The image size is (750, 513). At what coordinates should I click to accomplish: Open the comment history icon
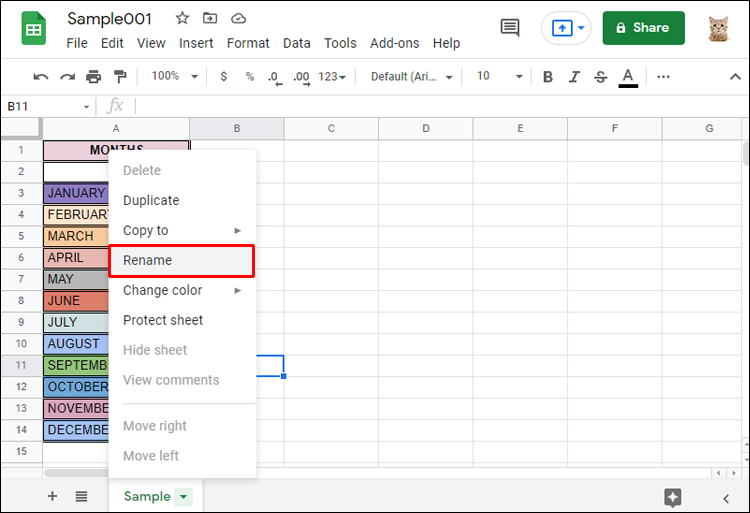click(510, 27)
